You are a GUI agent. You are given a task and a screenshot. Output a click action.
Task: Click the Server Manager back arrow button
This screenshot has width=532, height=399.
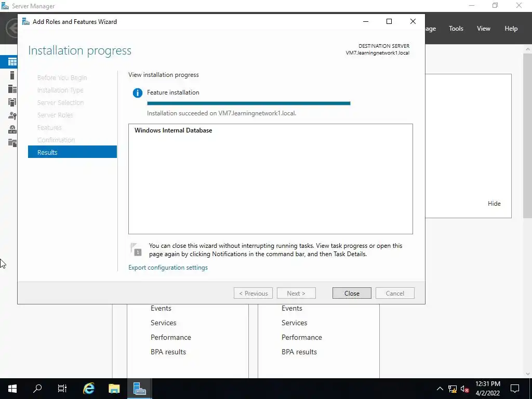[12, 28]
